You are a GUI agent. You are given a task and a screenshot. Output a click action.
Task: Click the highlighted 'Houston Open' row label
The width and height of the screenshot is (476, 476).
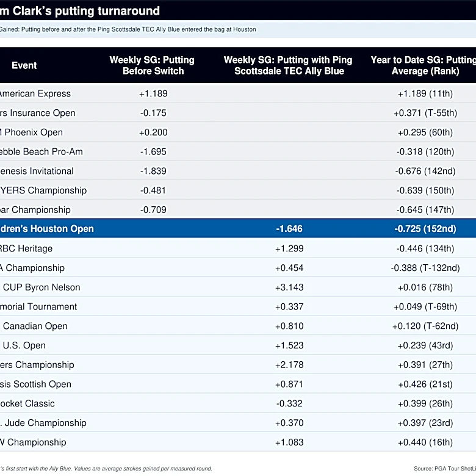[47, 229]
